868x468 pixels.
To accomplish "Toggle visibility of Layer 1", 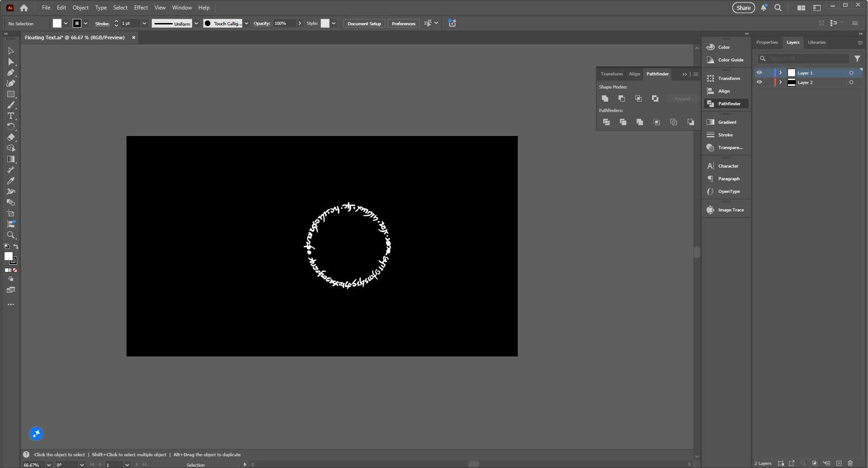I will [x=759, y=73].
